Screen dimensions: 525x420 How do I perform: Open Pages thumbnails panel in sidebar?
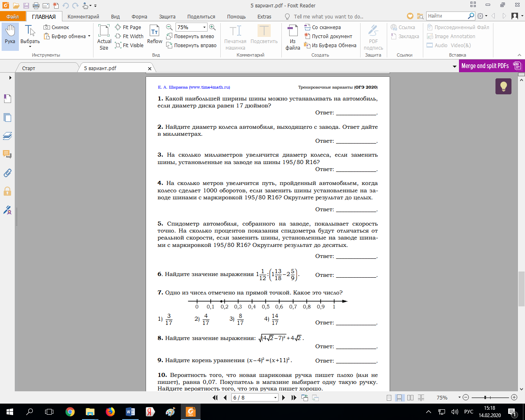(x=7, y=118)
